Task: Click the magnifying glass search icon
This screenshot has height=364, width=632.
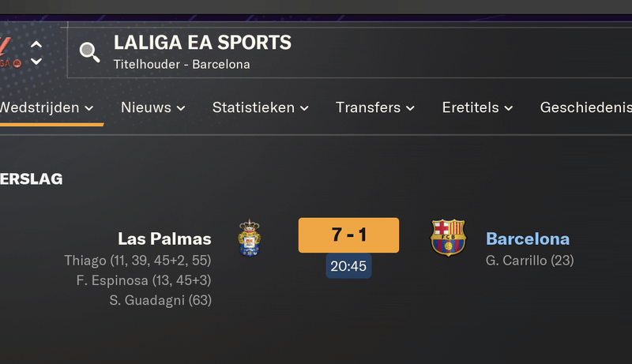Action: click(x=89, y=52)
